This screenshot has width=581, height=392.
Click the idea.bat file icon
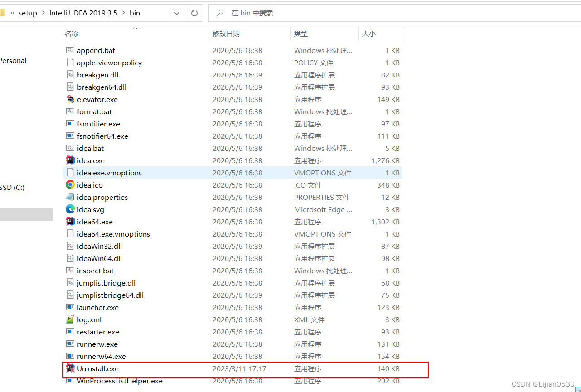pos(70,148)
